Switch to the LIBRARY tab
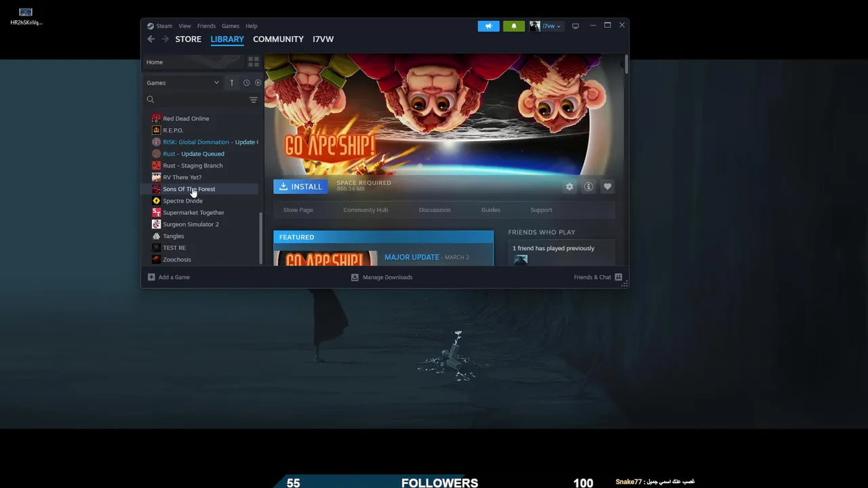 point(227,39)
